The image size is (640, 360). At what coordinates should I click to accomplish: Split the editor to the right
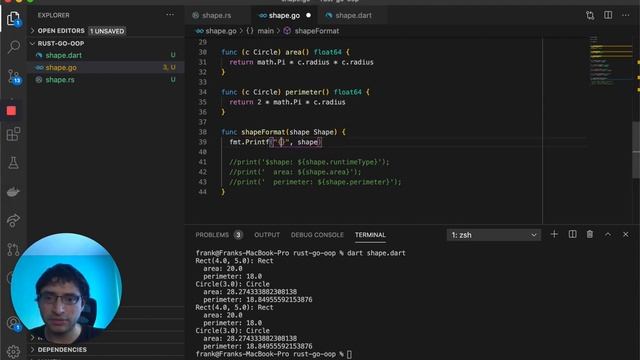[608, 15]
